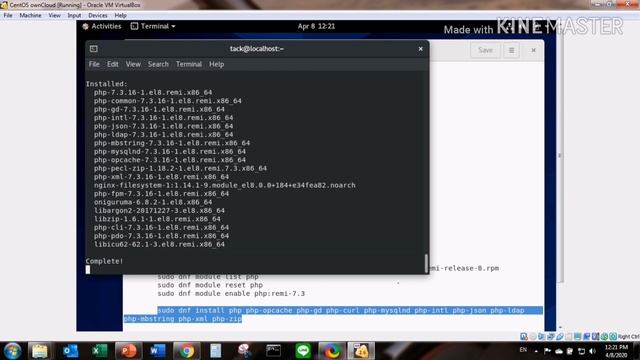
Task: Show hidden tray icons arrow
Action: (x=536, y=351)
